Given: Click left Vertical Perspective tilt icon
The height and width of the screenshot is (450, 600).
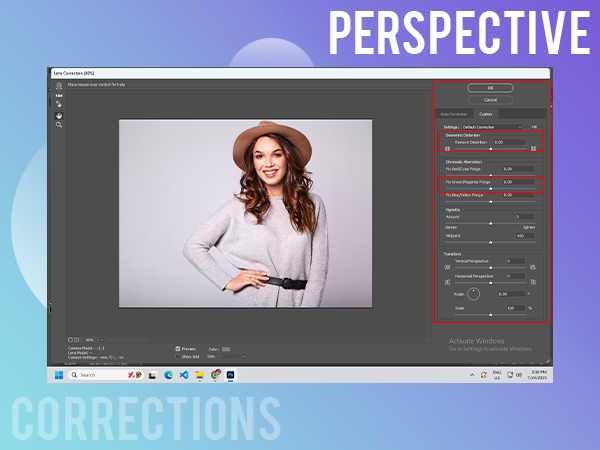Looking at the screenshot, I should [x=447, y=267].
